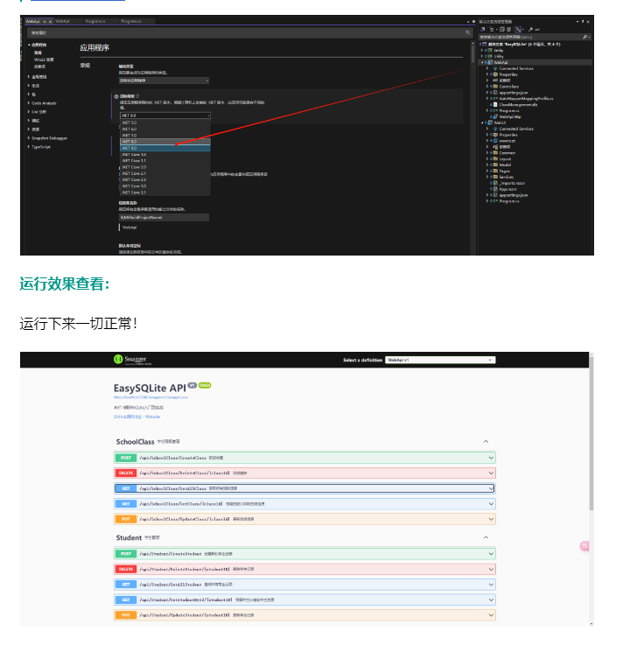Viewport: 644px width, 645px height.
Task: Select .NET Core 1.0 in the framework list
Action: [x=165, y=154]
